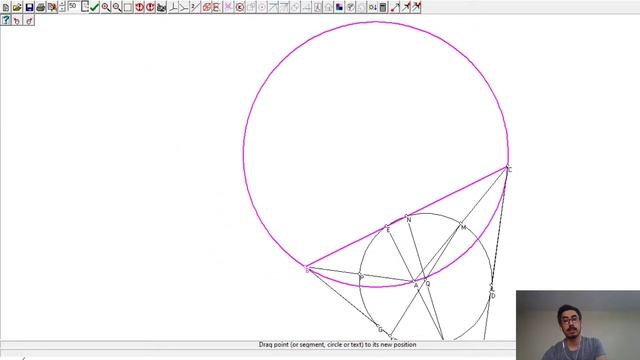Click the dark picture icon after red circles
640x360 pixels.
tap(162, 7)
